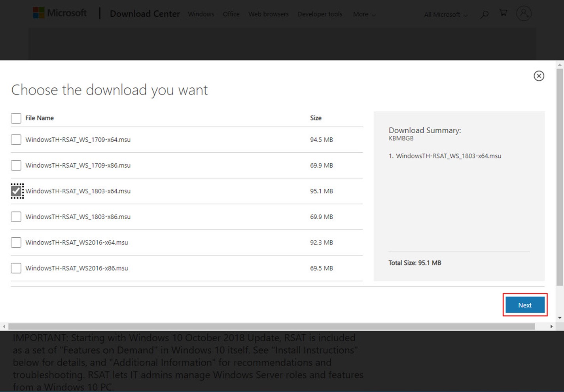Check WindowsTH-RSAT_WS_1709-x64.msu checkbox

16,140
